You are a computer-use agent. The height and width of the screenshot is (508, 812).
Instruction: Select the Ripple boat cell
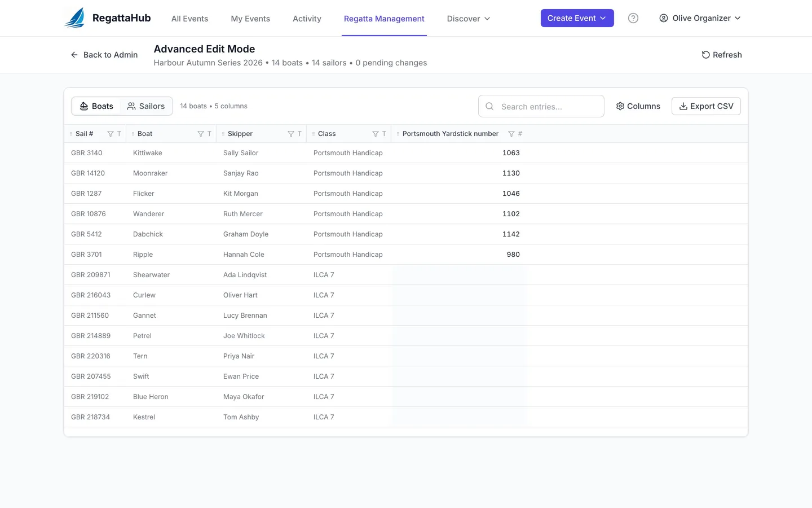click(x=143, y=255)
